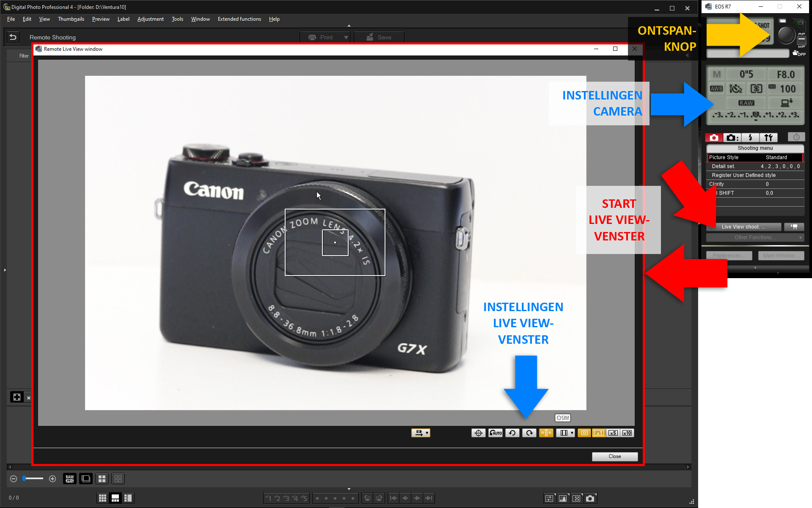
Task: Click the Save button
Action: pos(379,37)
